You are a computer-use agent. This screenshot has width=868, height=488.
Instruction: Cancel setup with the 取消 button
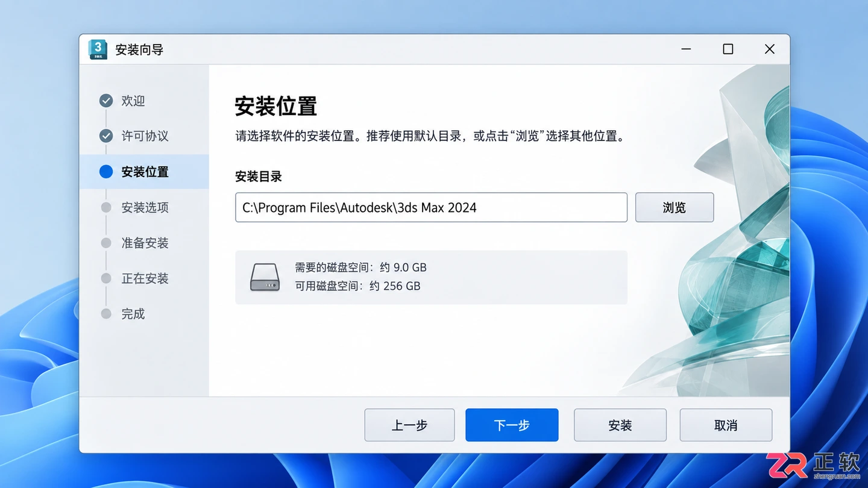(x=726, y=425)
